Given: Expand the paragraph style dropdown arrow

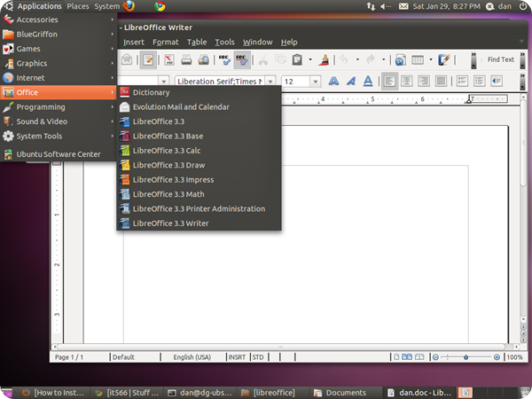Looking at the screenshot, I should tap(163, 82).
